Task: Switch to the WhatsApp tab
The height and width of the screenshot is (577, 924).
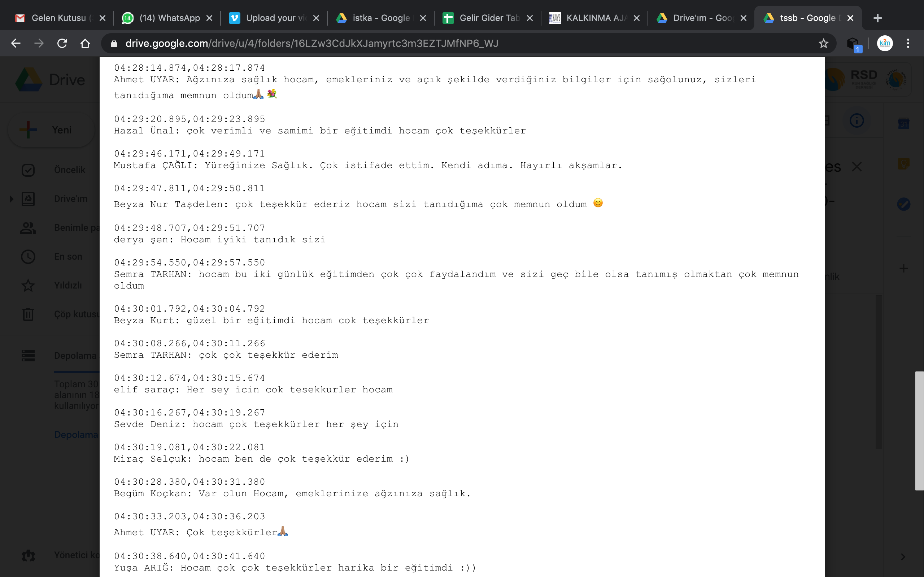Action: 167,18
